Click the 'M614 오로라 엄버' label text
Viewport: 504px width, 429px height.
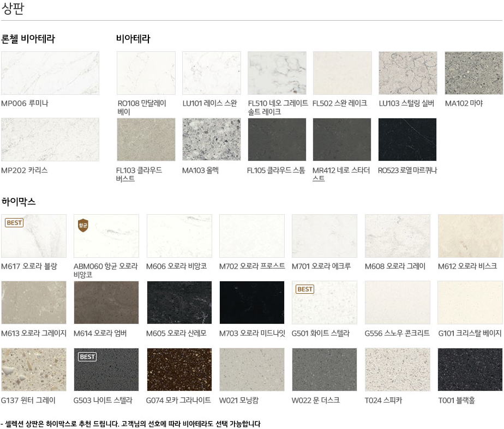tap(100, 333)
